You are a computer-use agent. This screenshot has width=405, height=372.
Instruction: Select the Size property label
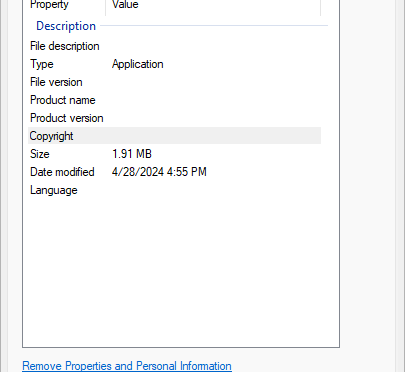click(40, 154)
